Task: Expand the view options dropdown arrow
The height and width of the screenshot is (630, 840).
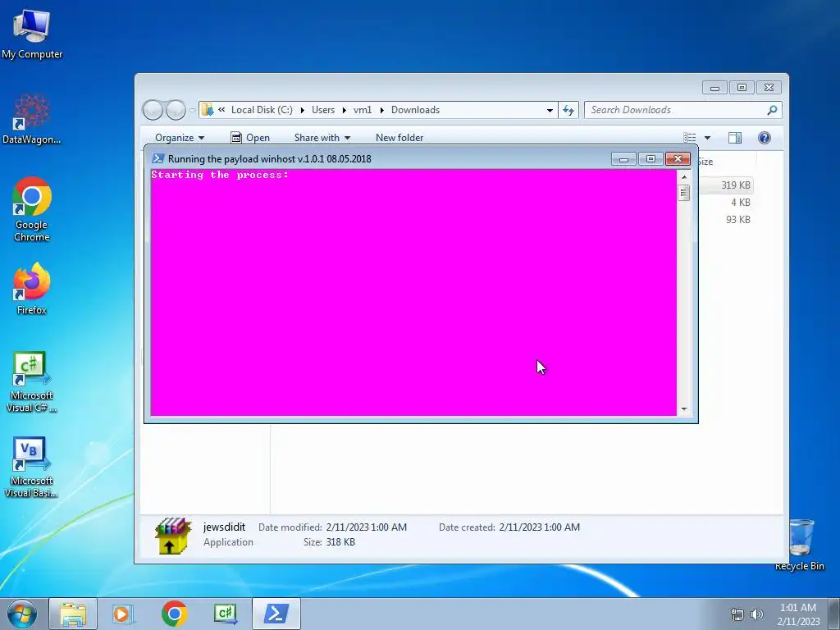Action: tap(707, 138)
